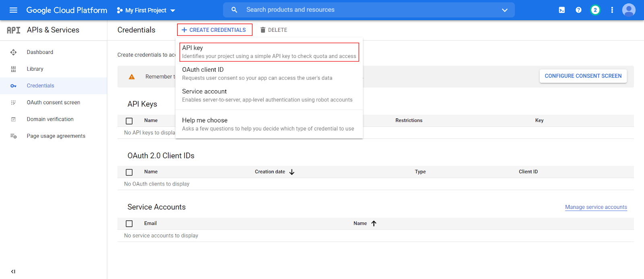Click the API logo icon

click(x=14, y=30)
